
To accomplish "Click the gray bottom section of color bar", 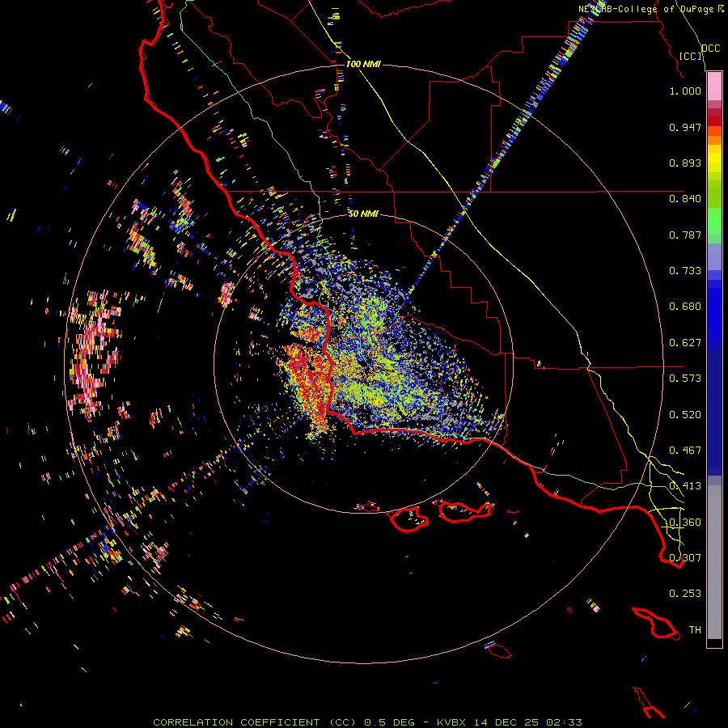I will click(x=714, y=562).
